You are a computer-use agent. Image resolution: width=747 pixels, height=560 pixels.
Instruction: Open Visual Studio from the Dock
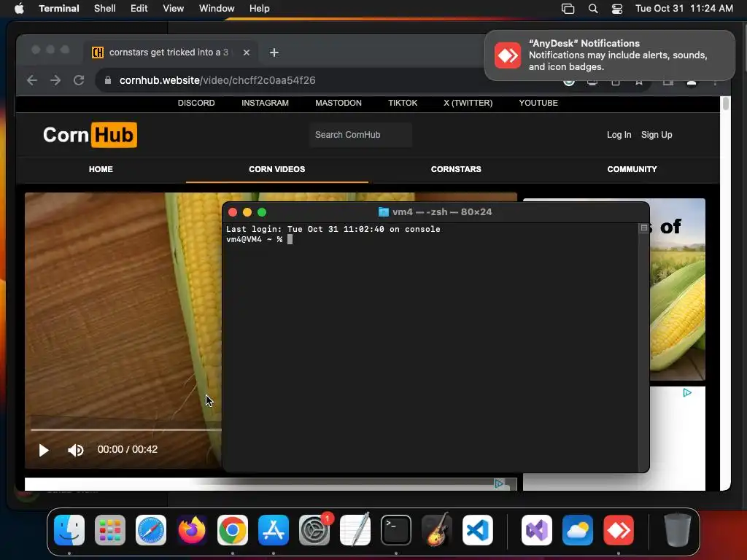click(x=537, y=529)
